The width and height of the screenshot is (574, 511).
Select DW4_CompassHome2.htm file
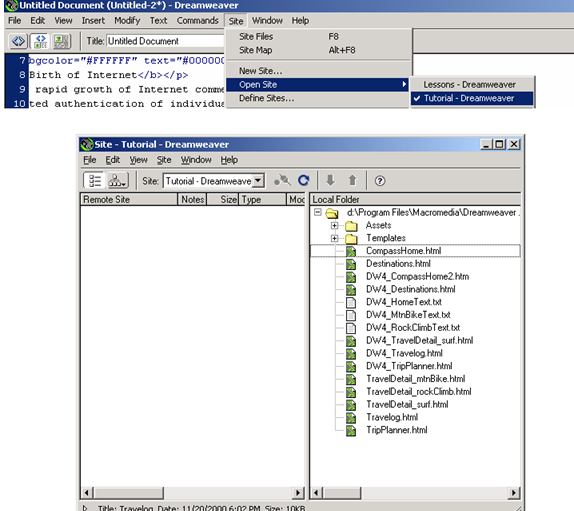click(417, 277)
